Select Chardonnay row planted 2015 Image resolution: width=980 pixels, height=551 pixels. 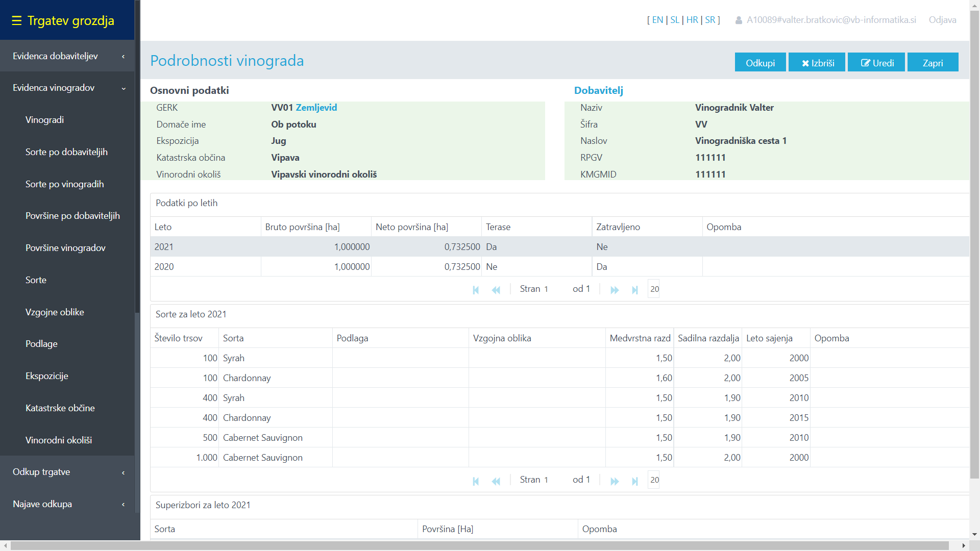click(x=559, y=418)
